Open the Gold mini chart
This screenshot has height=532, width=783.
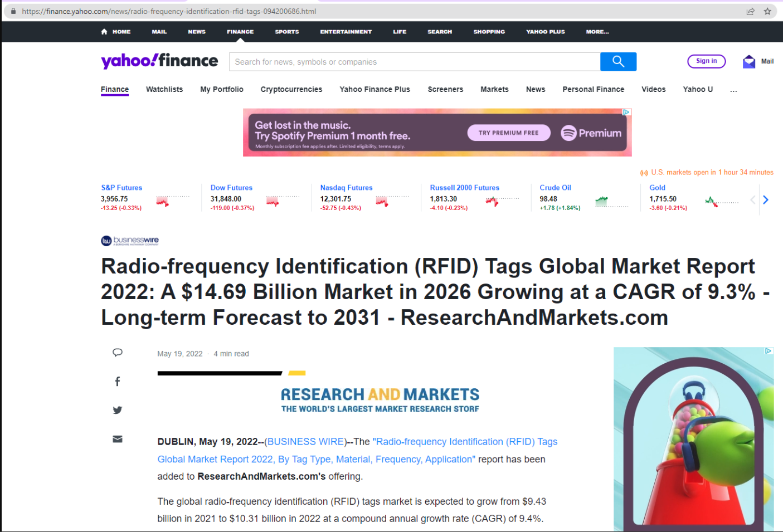click(x=722, y=201)
